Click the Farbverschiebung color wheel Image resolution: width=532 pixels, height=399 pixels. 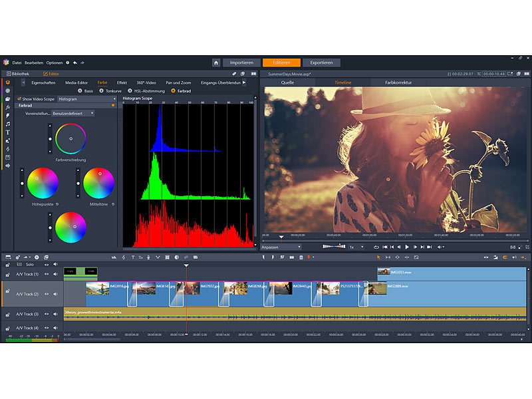coord(71,139)
